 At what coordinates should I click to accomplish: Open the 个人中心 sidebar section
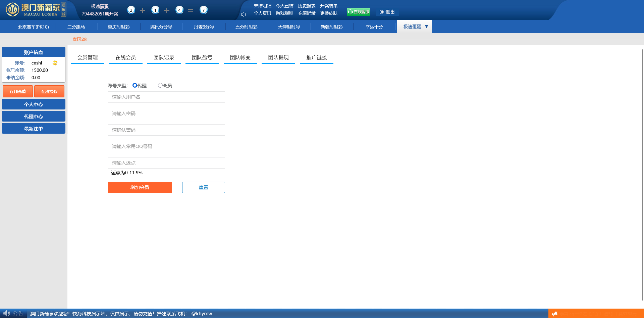pyautogui.click(x=34, y=104)
